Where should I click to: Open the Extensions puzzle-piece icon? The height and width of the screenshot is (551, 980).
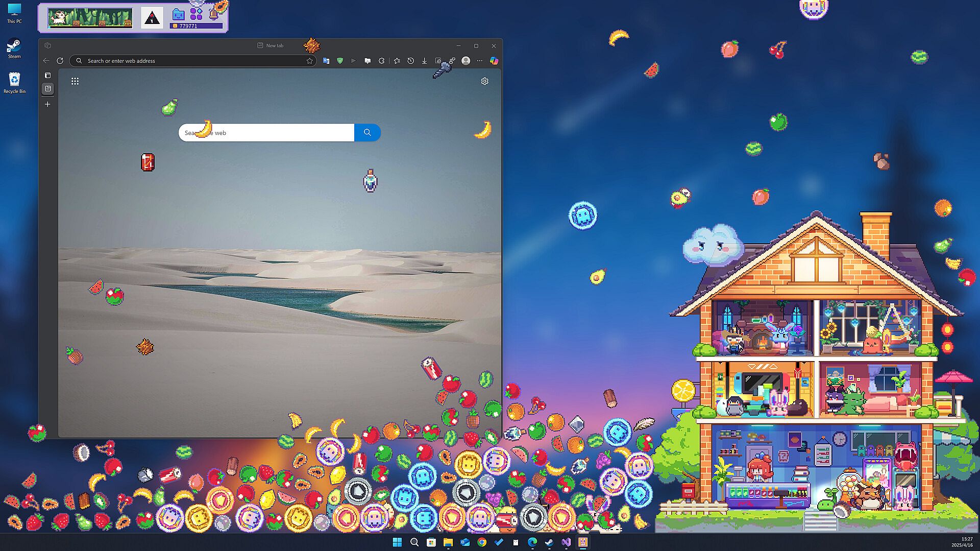click(381, 61)
